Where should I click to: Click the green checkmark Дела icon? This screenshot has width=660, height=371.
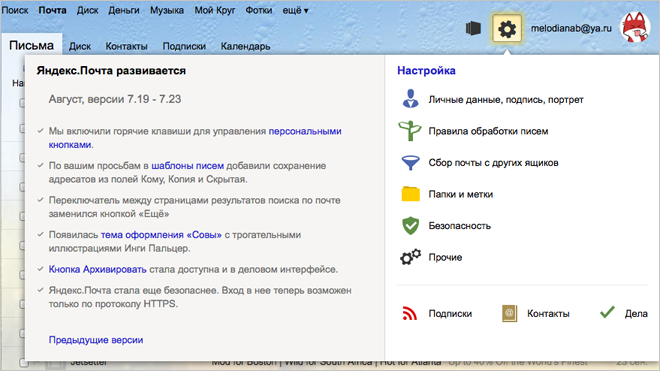point(607,312)
